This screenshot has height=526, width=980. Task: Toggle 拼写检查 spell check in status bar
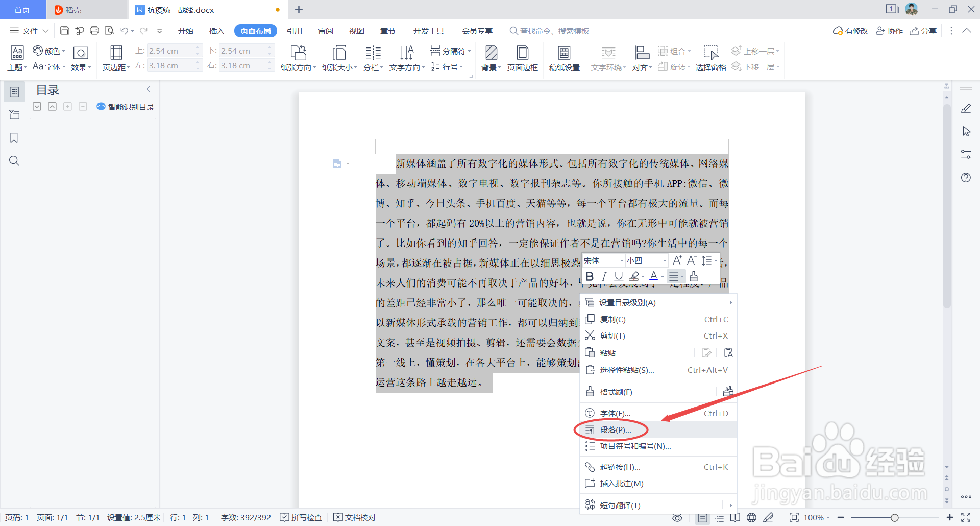pyautogui.click(x=301, y=517)
